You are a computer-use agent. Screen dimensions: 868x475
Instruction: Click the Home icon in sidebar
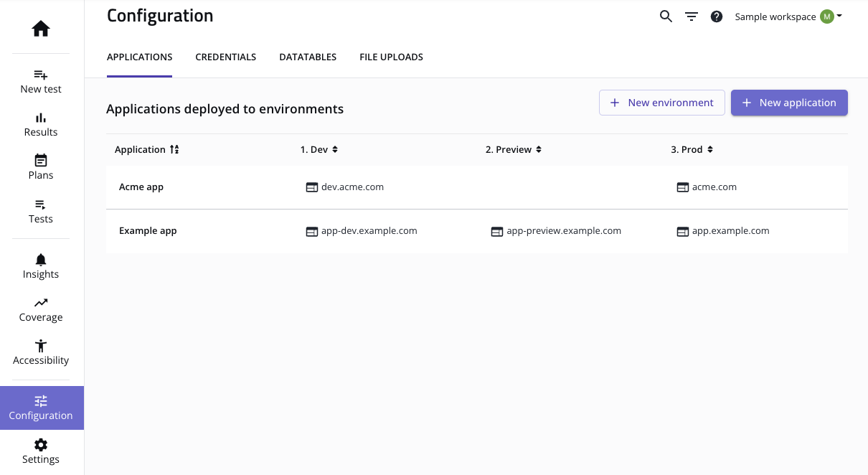click(41, 29)
